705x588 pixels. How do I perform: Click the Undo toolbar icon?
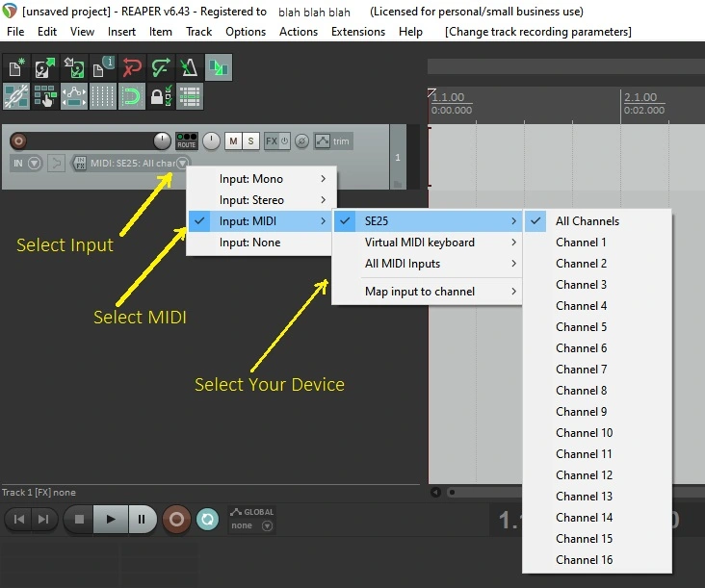(132, 67)
